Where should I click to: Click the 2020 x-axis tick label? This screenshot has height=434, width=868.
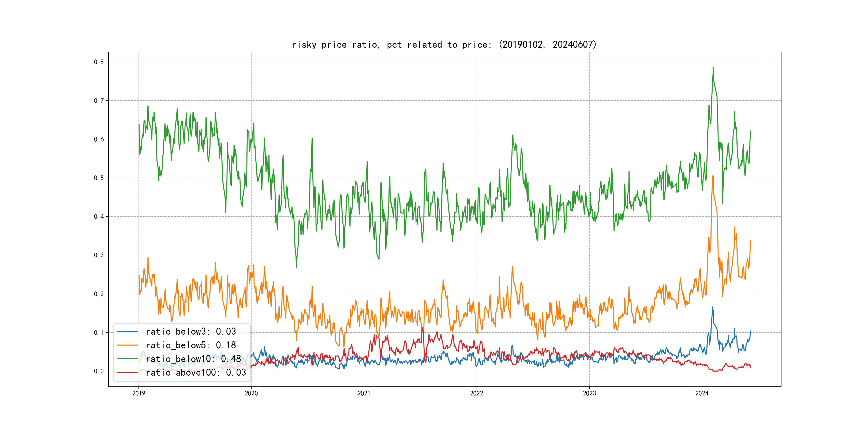point(251,393)
